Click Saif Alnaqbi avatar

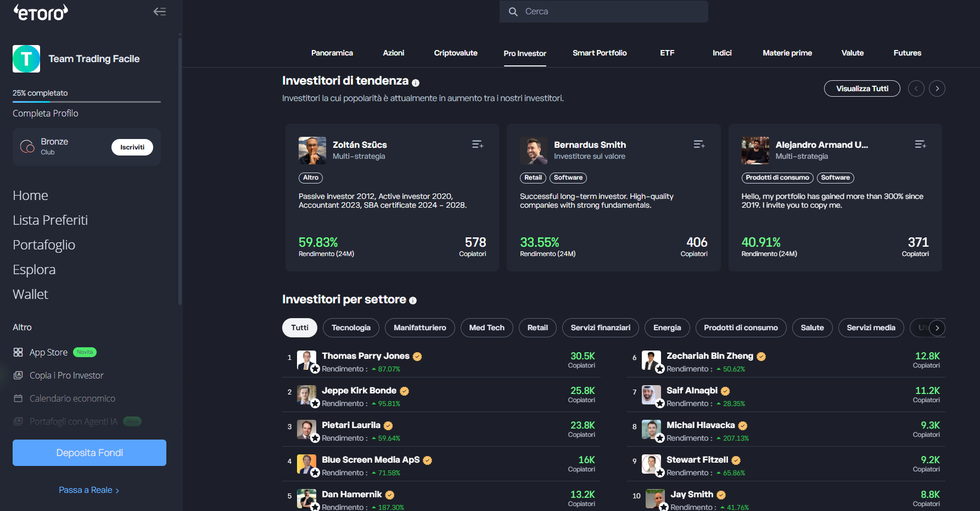652,395
